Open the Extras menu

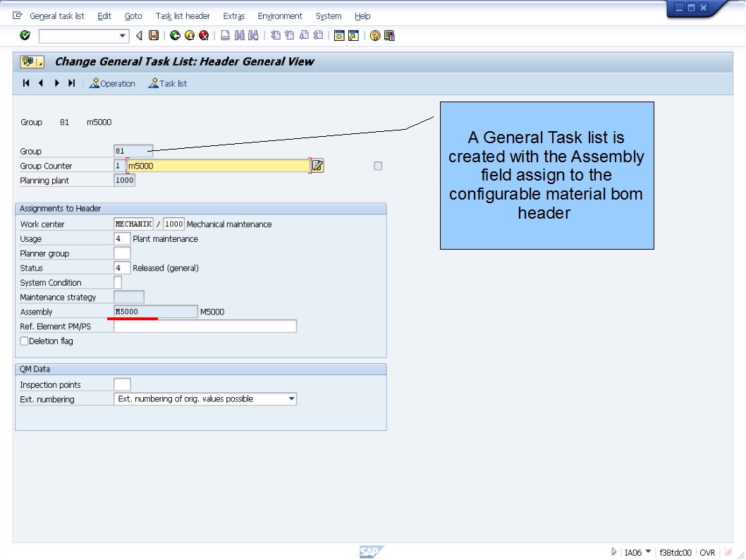click(233, 16)
